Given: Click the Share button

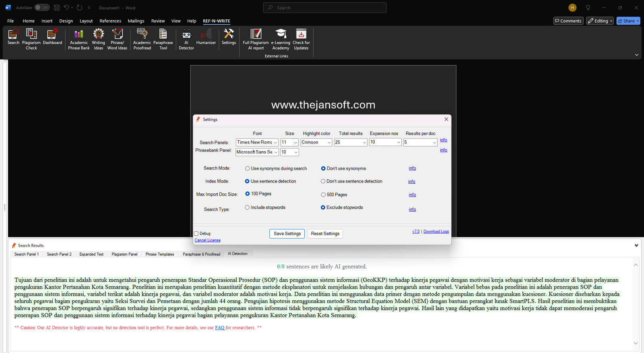Looking at the screenshot, I should click(628, 21).
